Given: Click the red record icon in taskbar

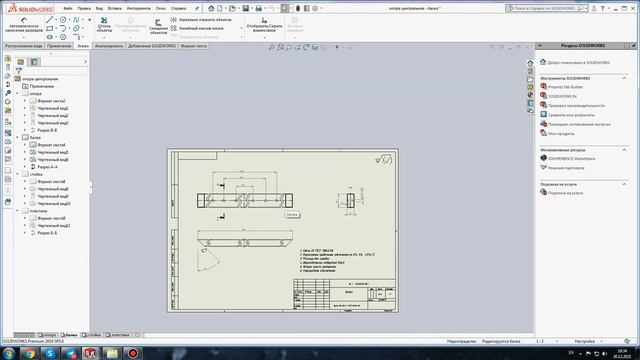Looking at the screenshot, I should 133,353.
